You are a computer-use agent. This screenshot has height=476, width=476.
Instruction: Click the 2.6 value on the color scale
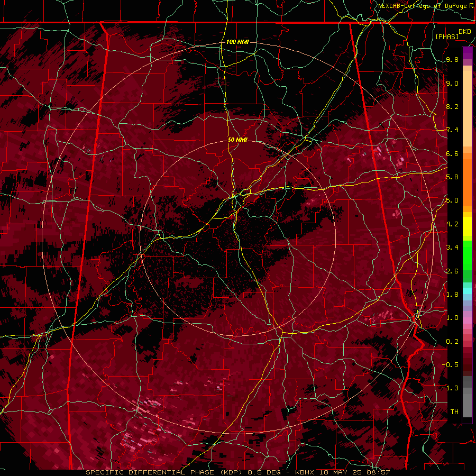coord(452,271)
